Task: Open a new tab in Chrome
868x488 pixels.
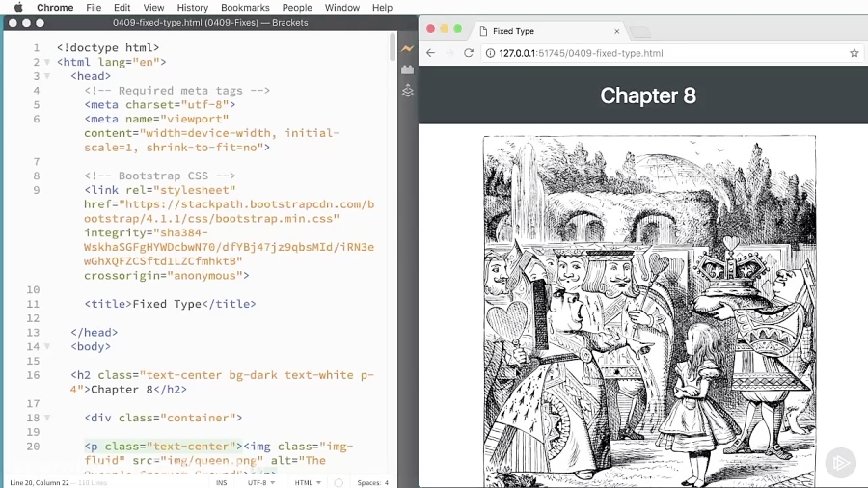Action: click(640, 32)
